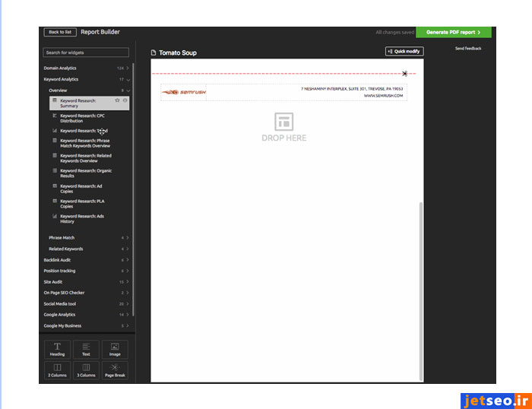Click the SEMrush logo in report header
532x409 pixels.
pos(180,93)
